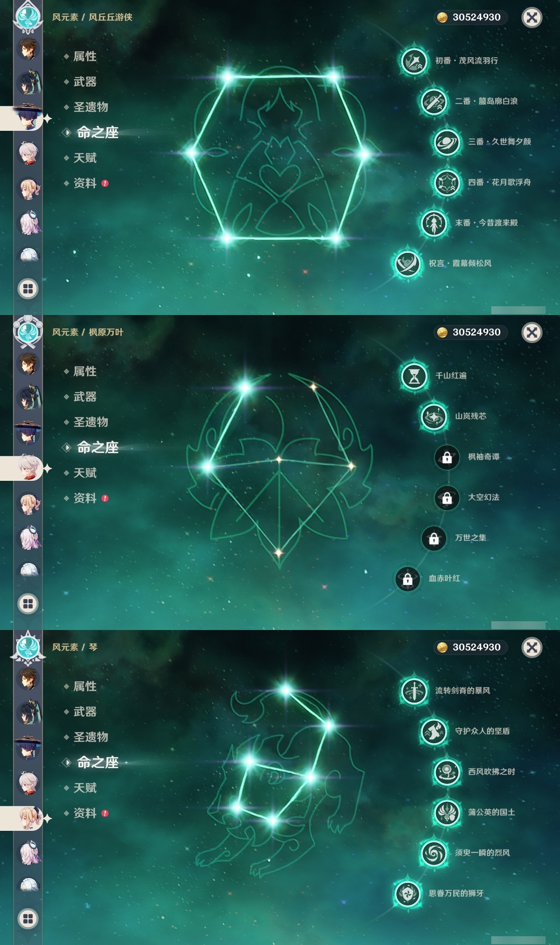560x945 pixels.
Task: Open the 初番·茂风流羽行 constellation icon
Action: pos(414,61)
